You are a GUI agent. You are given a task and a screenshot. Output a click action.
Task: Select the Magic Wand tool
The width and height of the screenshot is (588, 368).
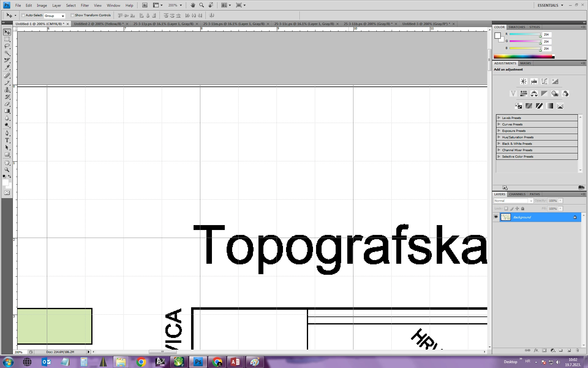click(7, 53)
